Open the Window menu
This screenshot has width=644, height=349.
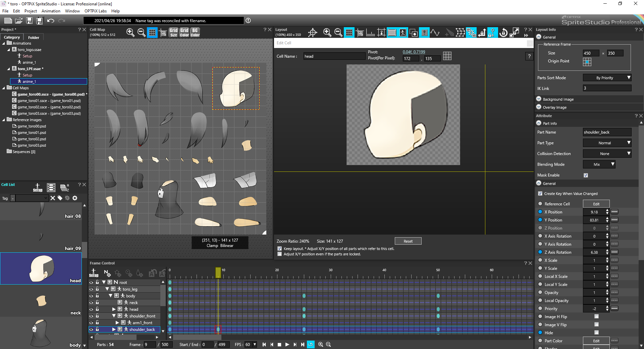coord(72,11)
